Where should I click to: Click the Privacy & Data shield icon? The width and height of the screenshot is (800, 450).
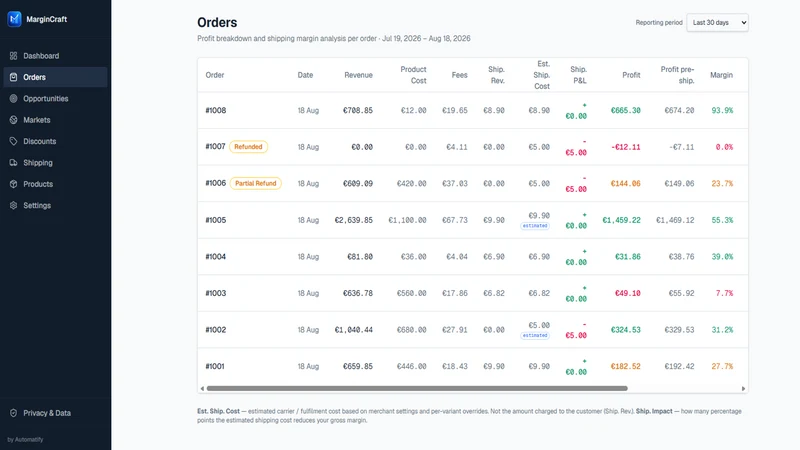click(x=13, y=413)
